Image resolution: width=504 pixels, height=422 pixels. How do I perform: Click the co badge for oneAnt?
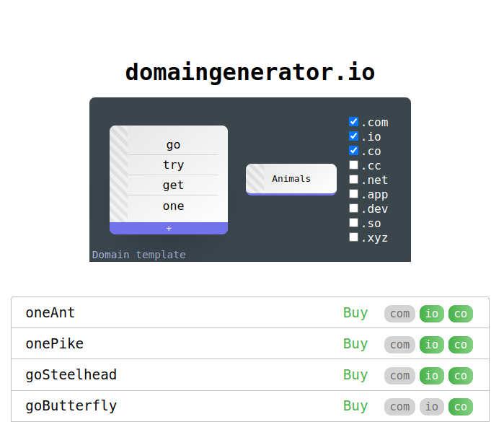pyautogui.click(x=461, y=314)
